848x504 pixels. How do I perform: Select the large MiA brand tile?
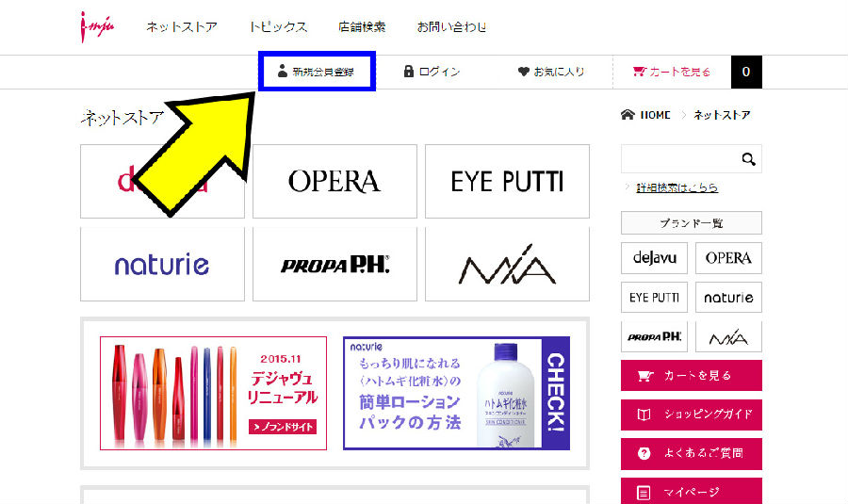[x=507, y=265]
